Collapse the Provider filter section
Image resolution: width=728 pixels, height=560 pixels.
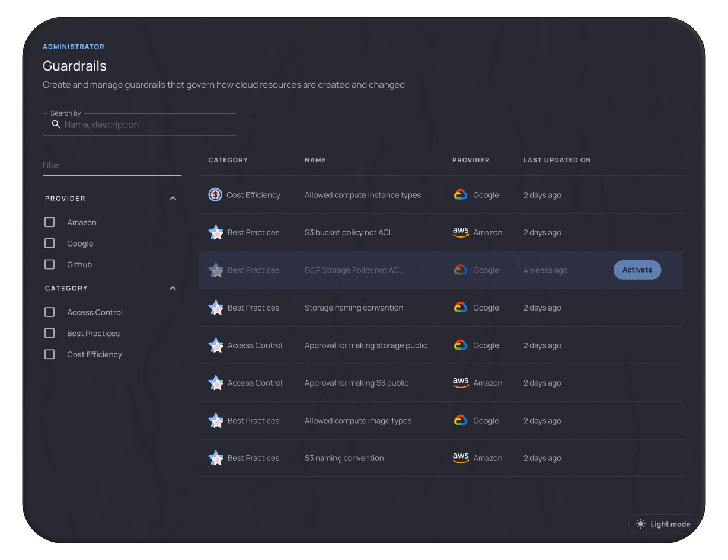pos(173,199)
